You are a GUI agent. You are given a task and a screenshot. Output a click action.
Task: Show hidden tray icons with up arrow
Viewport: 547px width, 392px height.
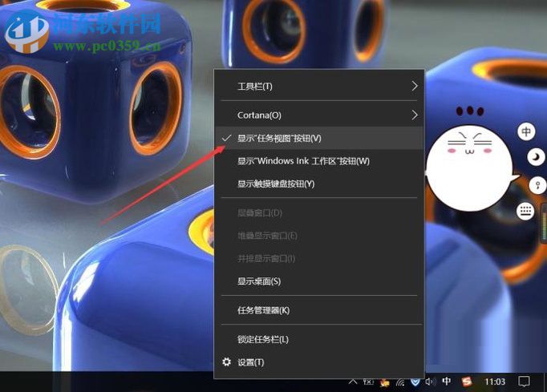point(353,382)
